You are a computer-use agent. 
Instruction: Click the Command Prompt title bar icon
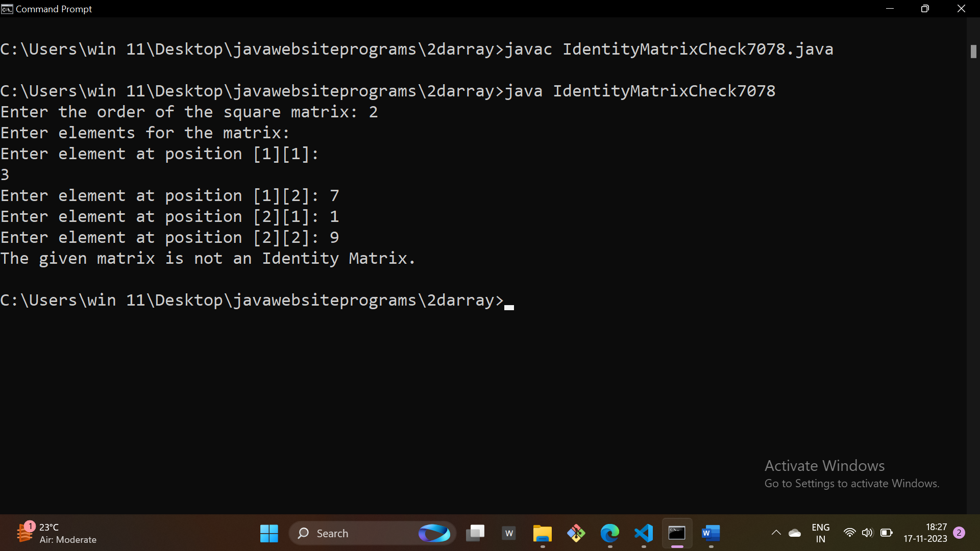coord(7,9)
